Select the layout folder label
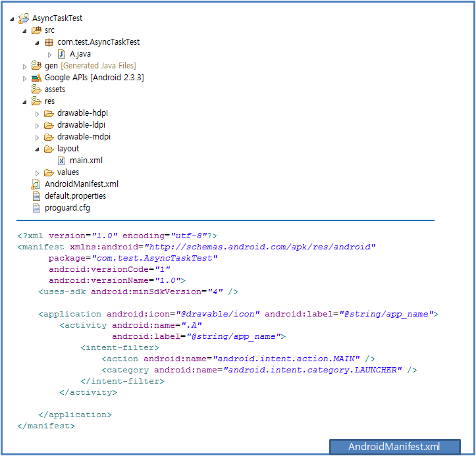 pyautogui.click(x=68, y=149)
